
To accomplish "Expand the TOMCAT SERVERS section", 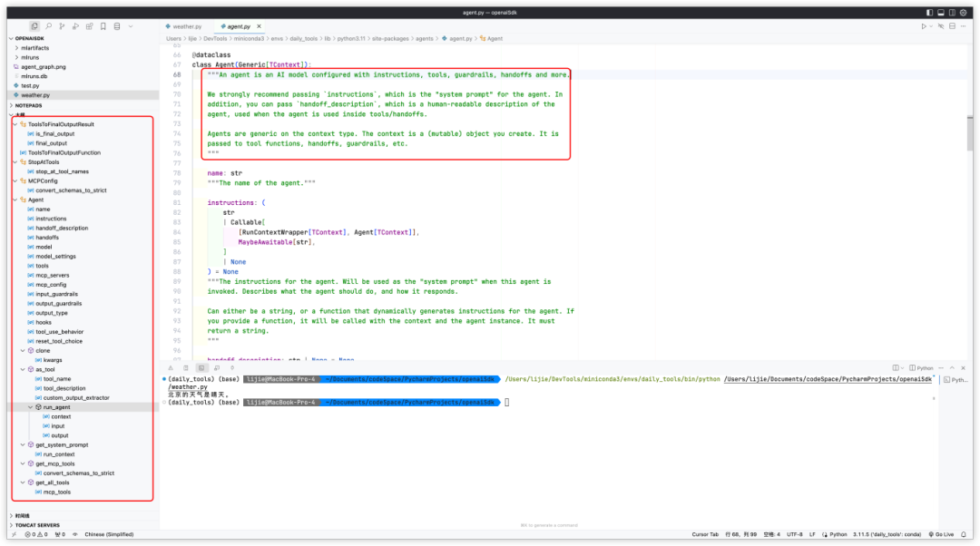I will tap(37, 525).
